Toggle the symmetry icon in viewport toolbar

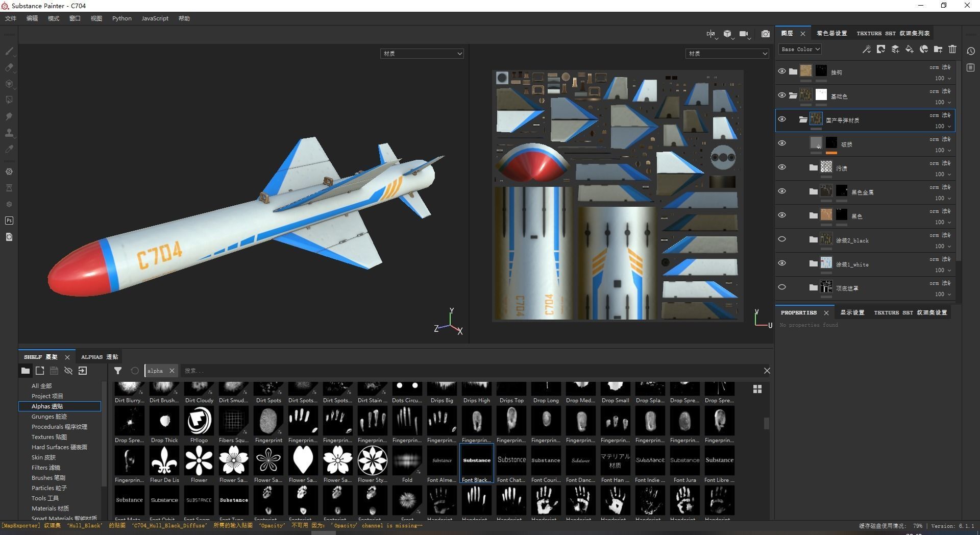[x=711, y=34]
